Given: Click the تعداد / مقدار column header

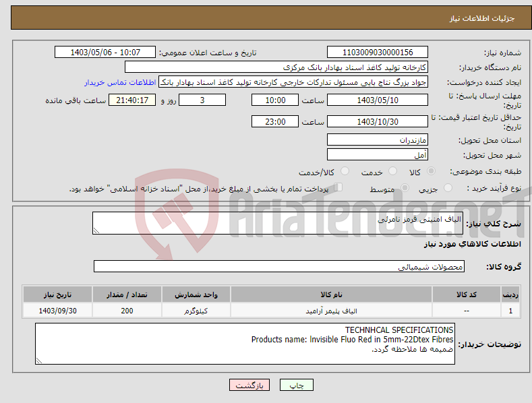Looking at the screenshot, I should coord(127,294).
